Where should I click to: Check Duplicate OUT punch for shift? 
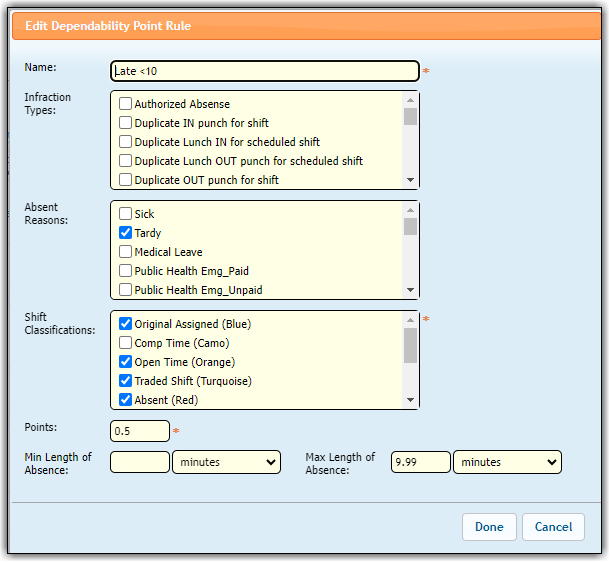click(125, 180)
